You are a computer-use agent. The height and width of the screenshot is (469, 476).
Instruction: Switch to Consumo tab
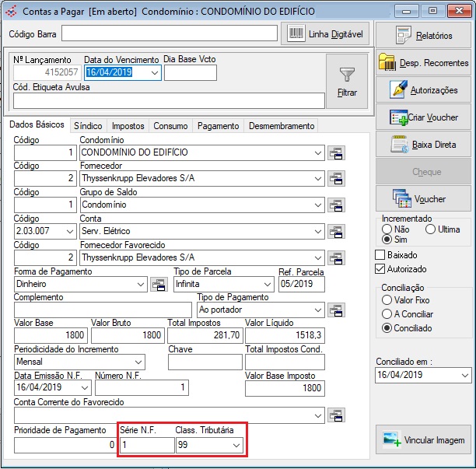click(x=170, y=126)
